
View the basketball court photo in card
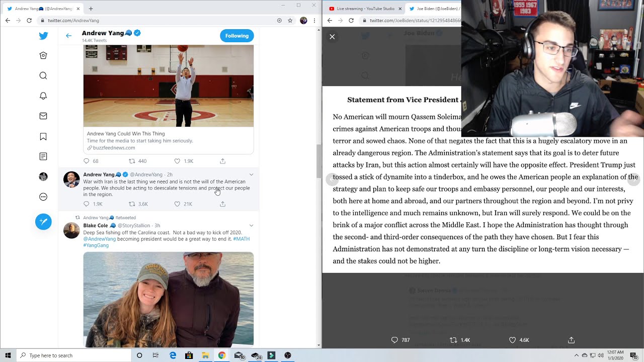click(169, 86)
